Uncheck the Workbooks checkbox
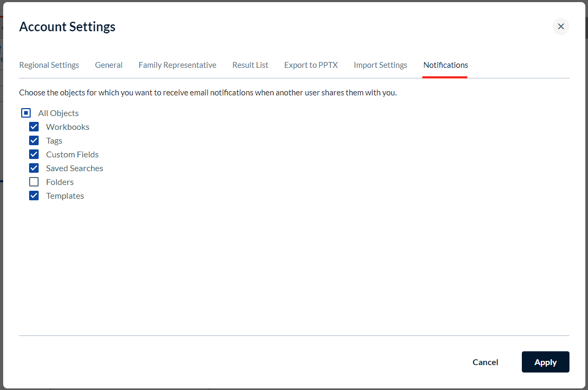The height and width of the screenshot is (390, 588). 34,127
